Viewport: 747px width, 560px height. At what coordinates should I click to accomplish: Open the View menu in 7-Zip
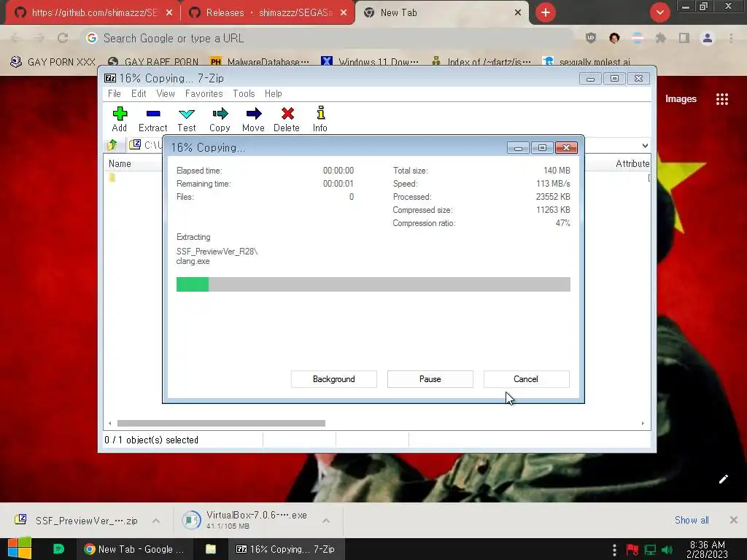[166, 94]
